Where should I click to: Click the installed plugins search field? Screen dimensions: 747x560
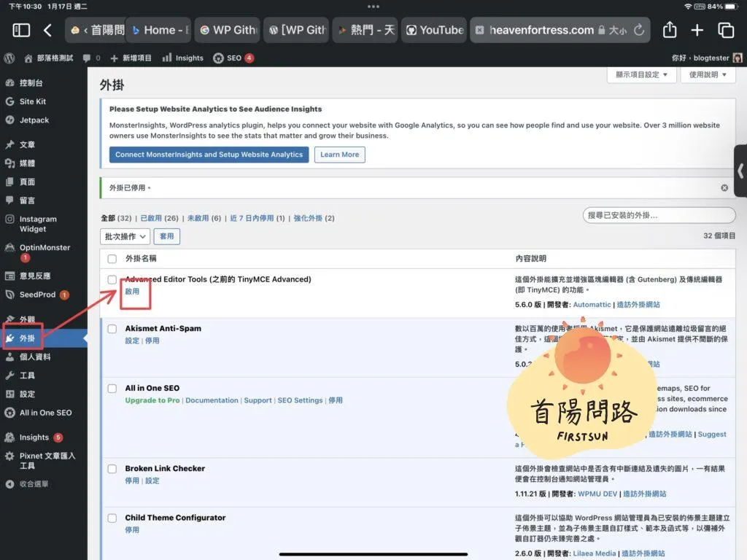click(659, 215)
